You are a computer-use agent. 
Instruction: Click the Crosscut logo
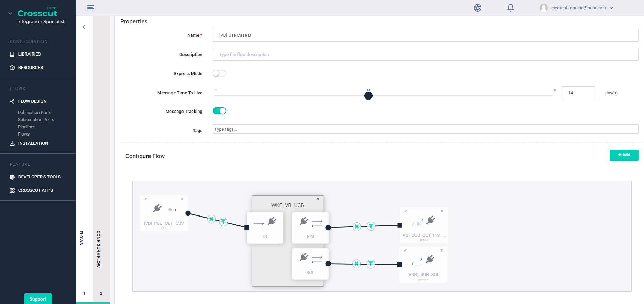[x=37, y=13]
